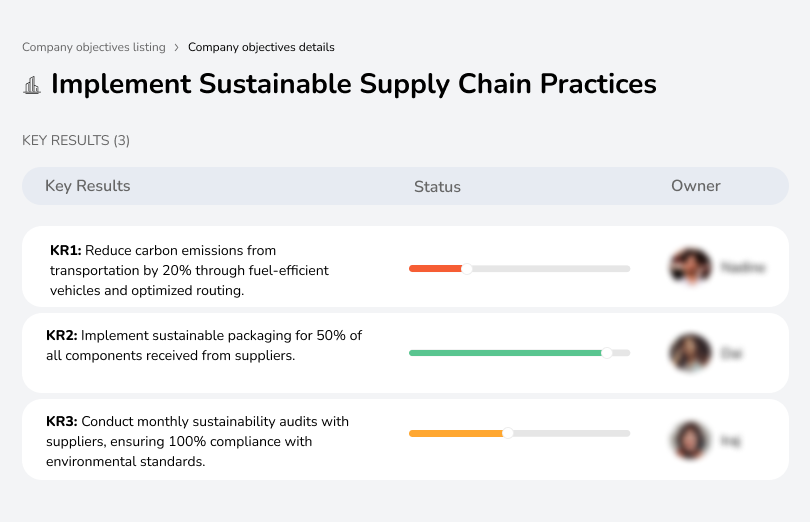The width and height of the screenshot is (810, 522).
Task: Click the breadcrumb chevron separator
Action: (x=177, y=47)
